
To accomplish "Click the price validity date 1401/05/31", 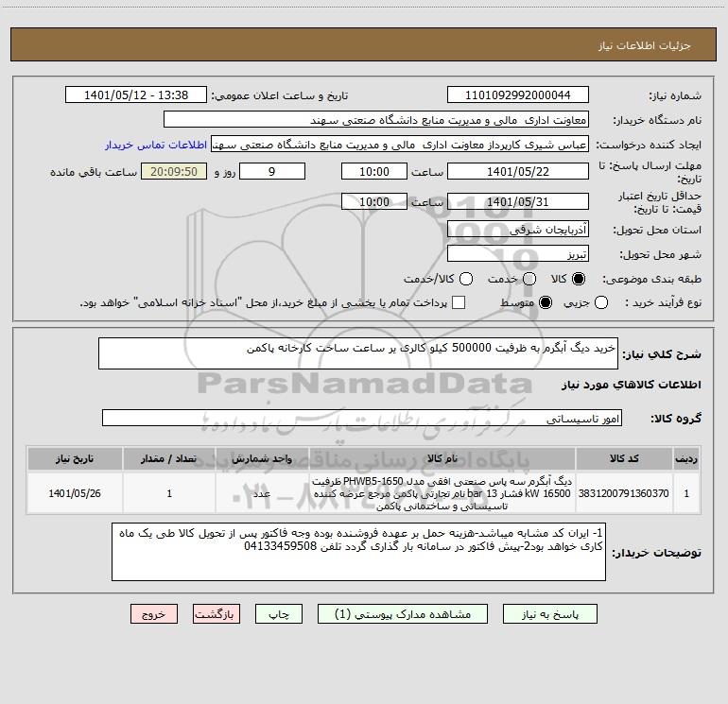I will pos(518,201).
